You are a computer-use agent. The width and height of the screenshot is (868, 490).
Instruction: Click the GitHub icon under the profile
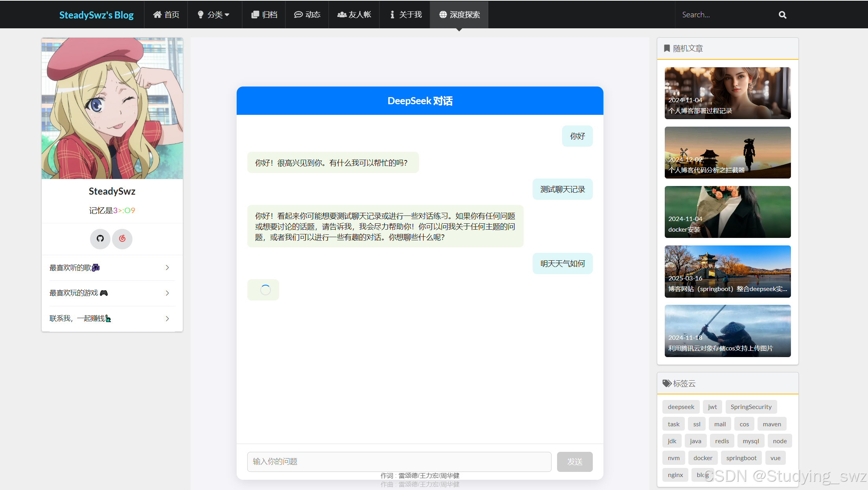point(100,238)
